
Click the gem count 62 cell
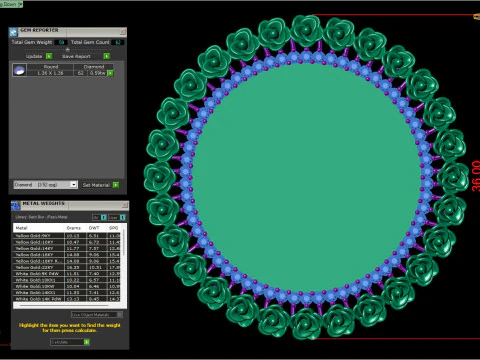[x=80, y=73]
